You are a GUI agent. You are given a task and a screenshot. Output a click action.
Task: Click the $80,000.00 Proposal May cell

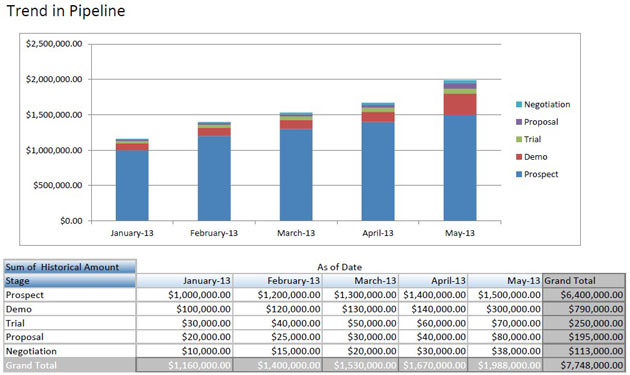[x=505, y=337]
